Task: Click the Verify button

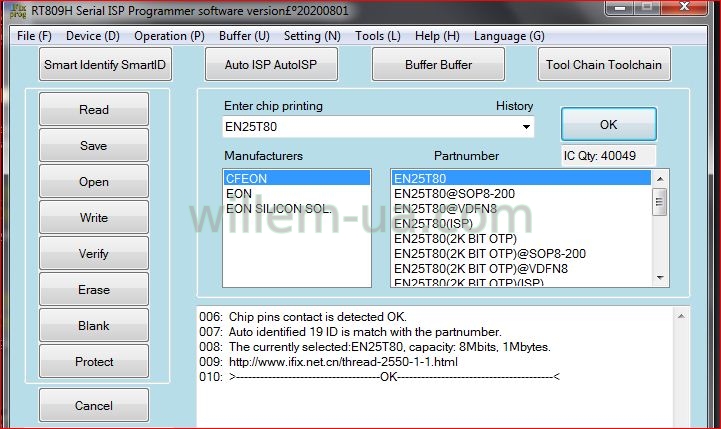Action: click(x=94, y=253)
